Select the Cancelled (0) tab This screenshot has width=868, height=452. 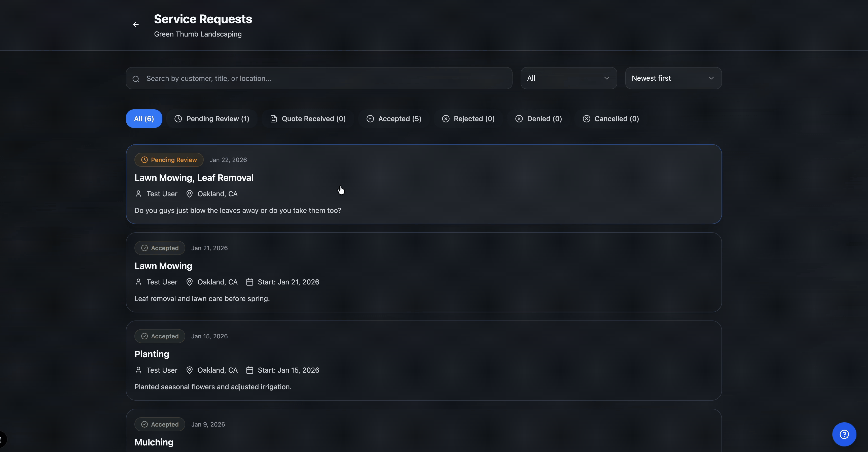(x=610, y=119)
